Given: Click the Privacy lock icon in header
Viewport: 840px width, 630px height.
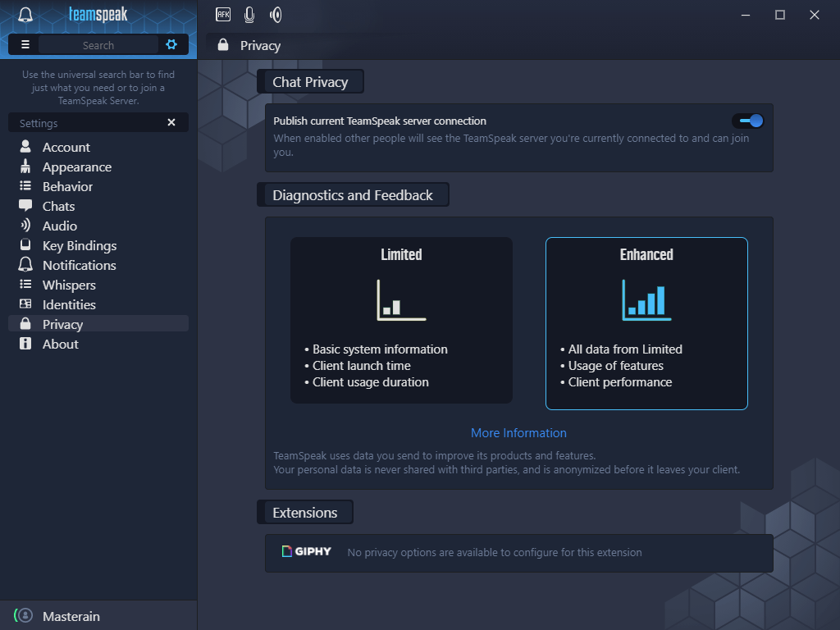Looking at the screenshot, I should (x=223, y=45).
